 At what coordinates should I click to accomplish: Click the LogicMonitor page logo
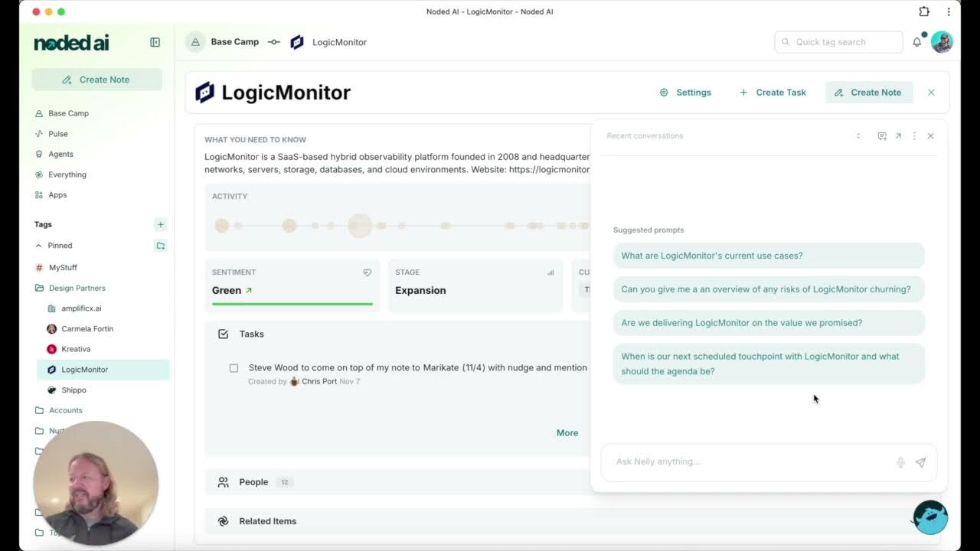204,93
